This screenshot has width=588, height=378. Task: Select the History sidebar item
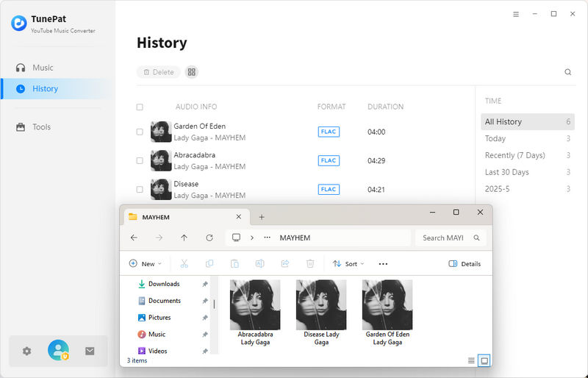(x=57, y=88)
